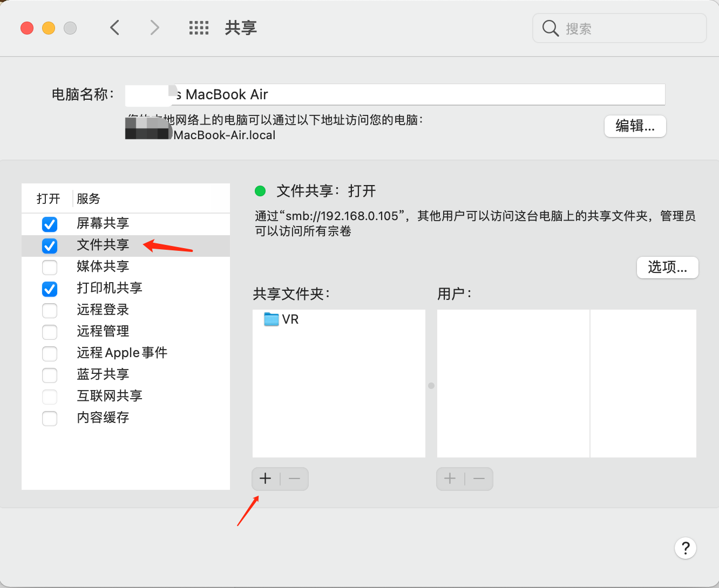The width and height of the screenshot is (719, 588).
Task: Remove user with the minus button
Action: pos(479,478)
